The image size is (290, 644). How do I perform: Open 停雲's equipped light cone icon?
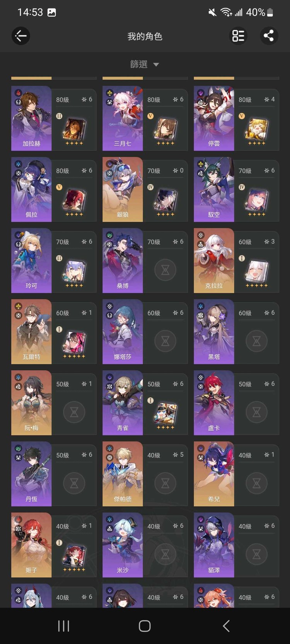coord(256,130)
